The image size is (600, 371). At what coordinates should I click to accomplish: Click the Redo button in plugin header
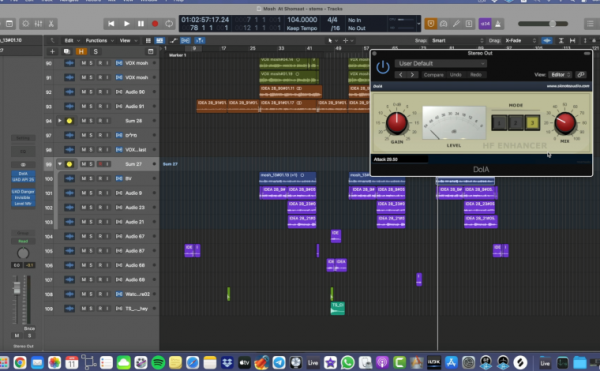coord(476,75)
